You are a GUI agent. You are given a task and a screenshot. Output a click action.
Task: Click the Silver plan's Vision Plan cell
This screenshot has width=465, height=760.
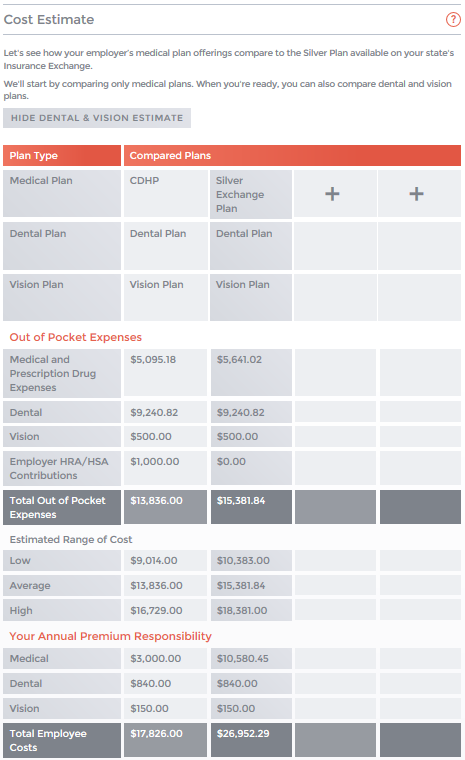tap(251, 297)
